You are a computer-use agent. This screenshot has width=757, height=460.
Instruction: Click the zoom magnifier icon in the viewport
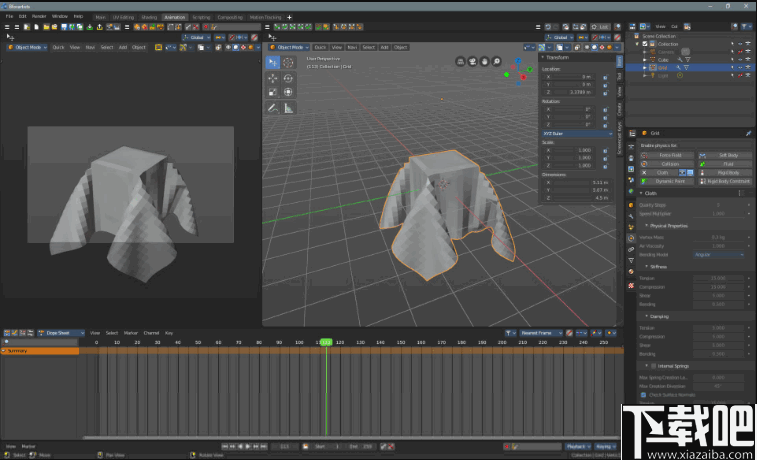(496, 61)
